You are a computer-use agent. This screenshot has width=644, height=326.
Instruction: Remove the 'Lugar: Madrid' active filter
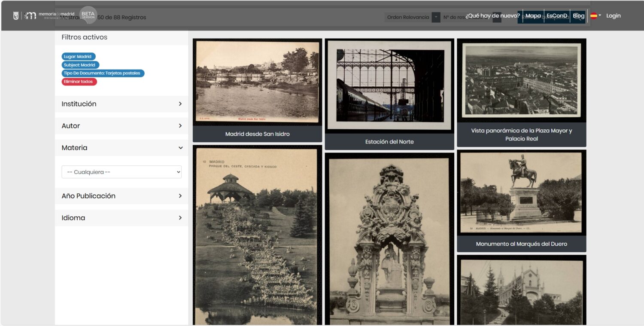[79, 57]
